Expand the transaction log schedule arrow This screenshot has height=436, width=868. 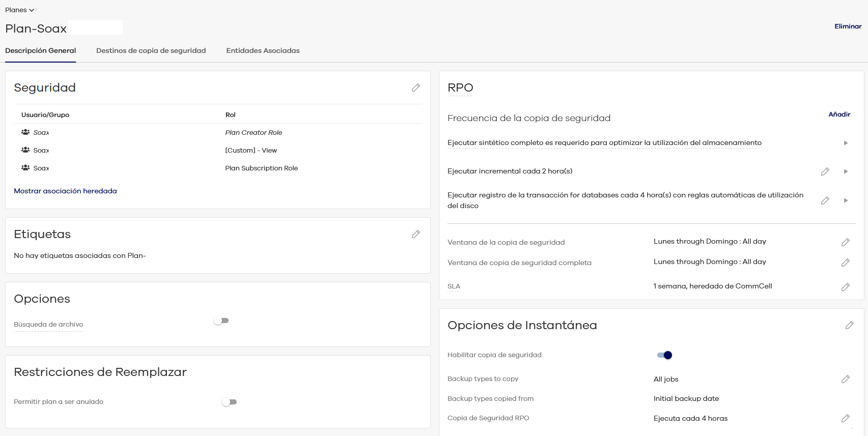[846, 200]
